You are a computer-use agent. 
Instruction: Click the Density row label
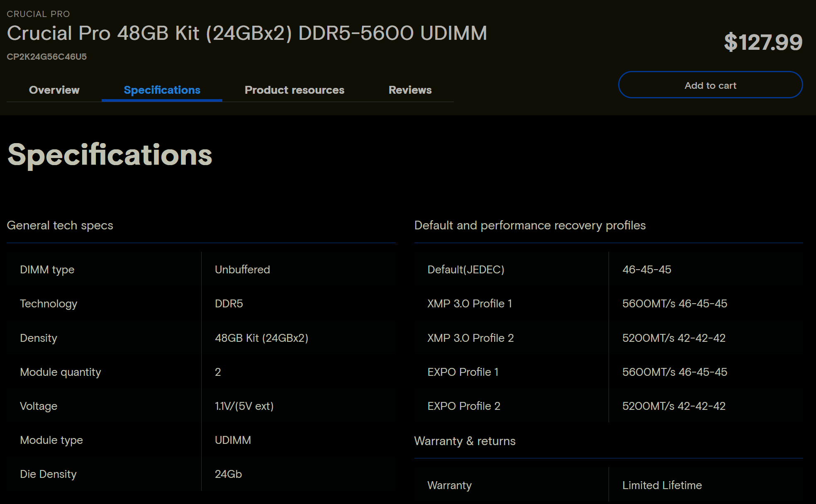(x=39, y=338)
